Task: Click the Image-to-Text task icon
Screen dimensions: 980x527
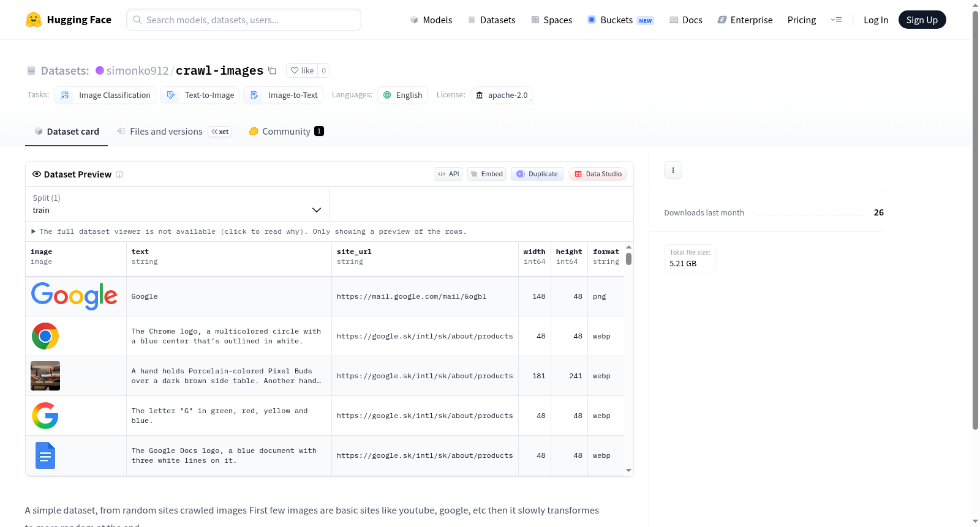Action: (x=254, y=95)
